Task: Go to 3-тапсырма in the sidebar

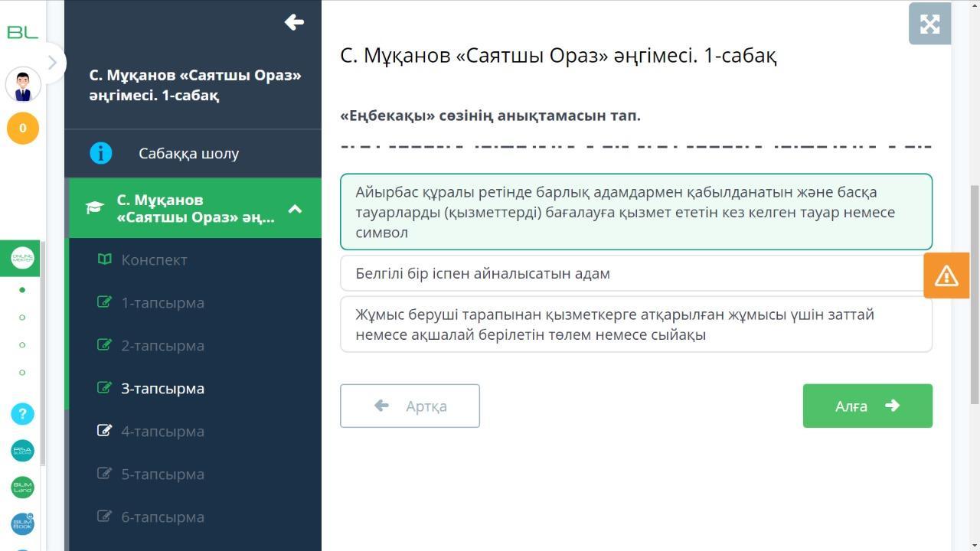Action: click(x=162, y=389)
